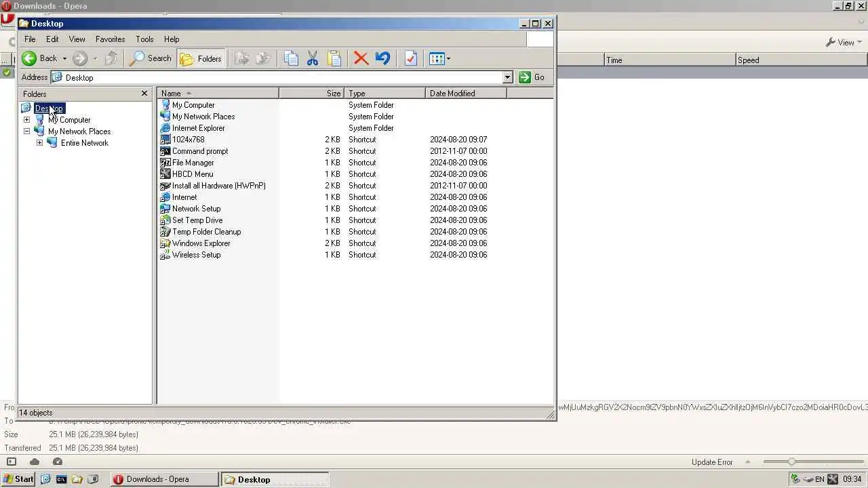
Task: Open the Search pane in Explorer
Action: tap(151, 58)
